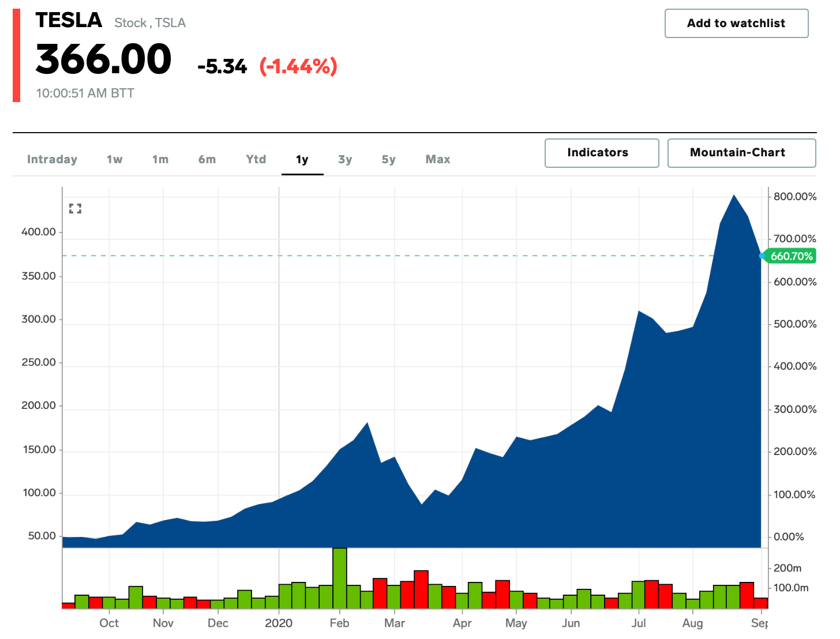Click the Aug date axis label
The width and height of the screenshot is (840, 639).
coord(693,623)
